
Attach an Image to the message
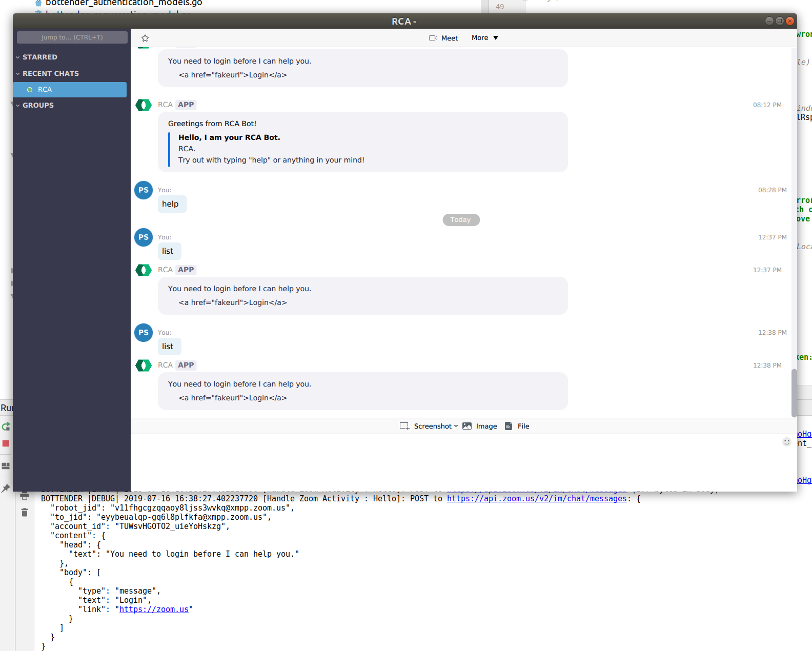[x=480, y=426]
